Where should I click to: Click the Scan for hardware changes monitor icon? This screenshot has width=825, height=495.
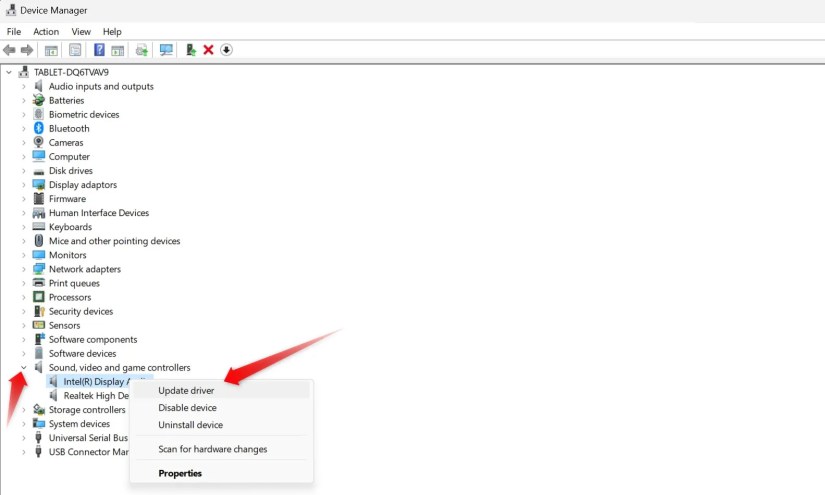click(166, 50)
